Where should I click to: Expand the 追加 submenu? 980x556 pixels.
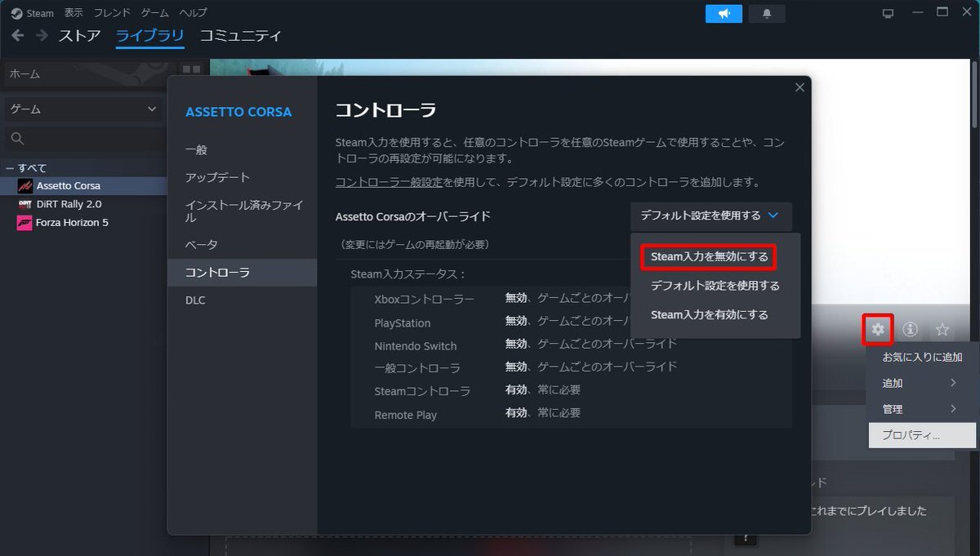[922, 383]
